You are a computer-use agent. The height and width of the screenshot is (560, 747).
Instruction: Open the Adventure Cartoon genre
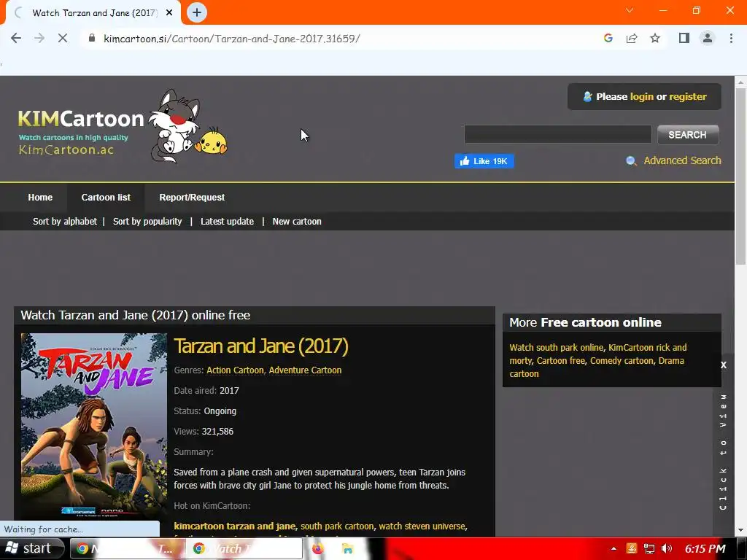pyautogui.click(x=305, y=370)
